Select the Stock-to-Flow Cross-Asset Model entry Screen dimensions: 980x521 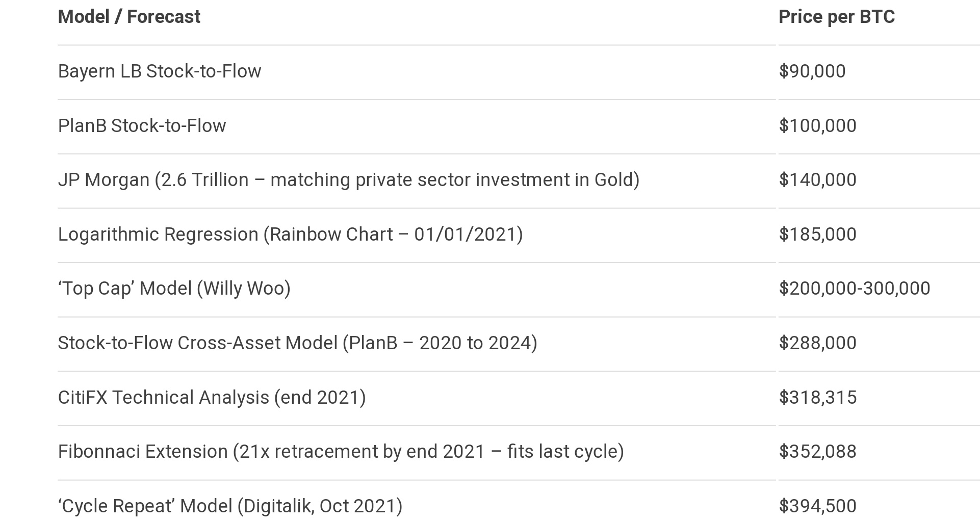[x=297, y=343]
